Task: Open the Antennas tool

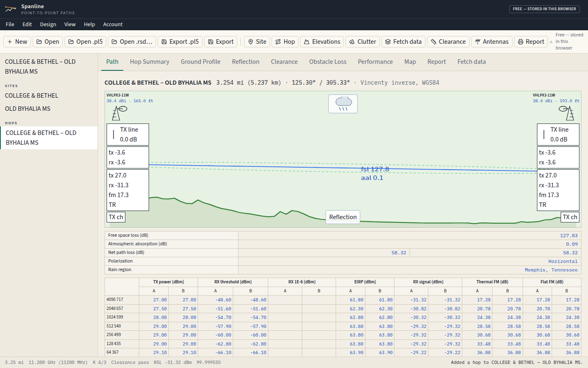Action: click(x=492, y=42)
